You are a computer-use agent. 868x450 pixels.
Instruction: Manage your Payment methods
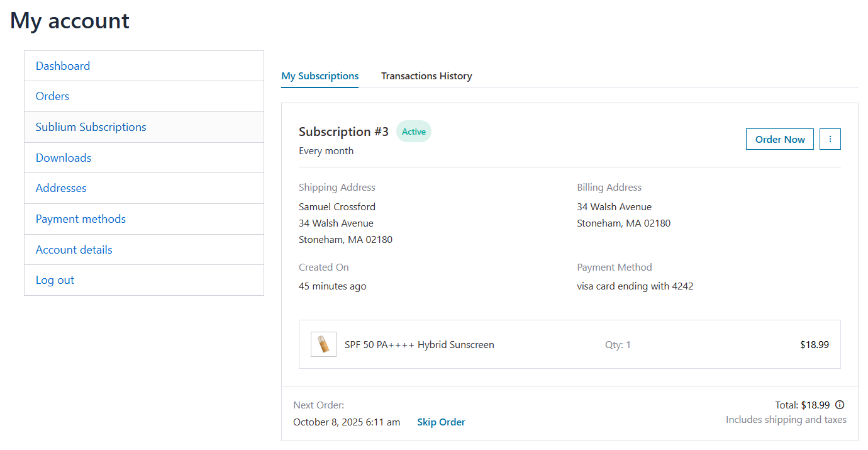tap(81, 218)
